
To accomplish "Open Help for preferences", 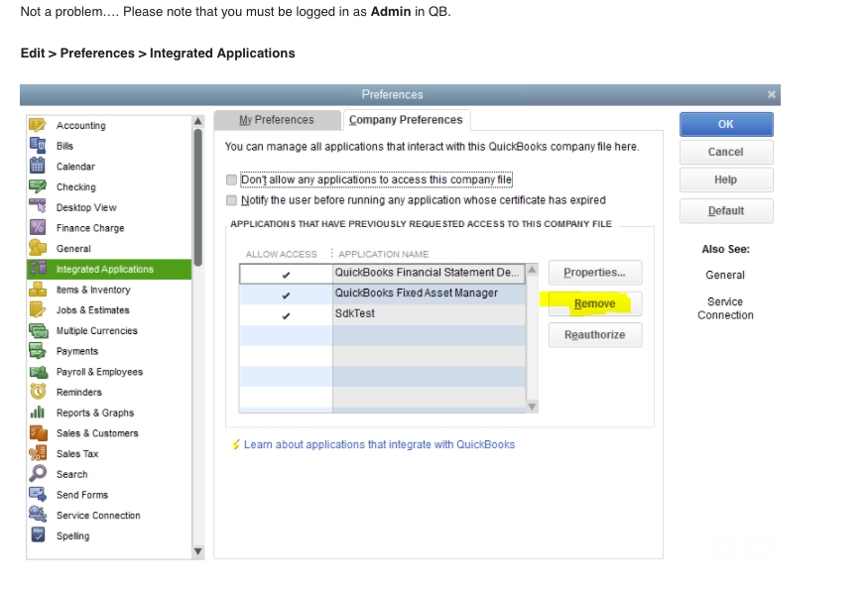I will (726, 179).
